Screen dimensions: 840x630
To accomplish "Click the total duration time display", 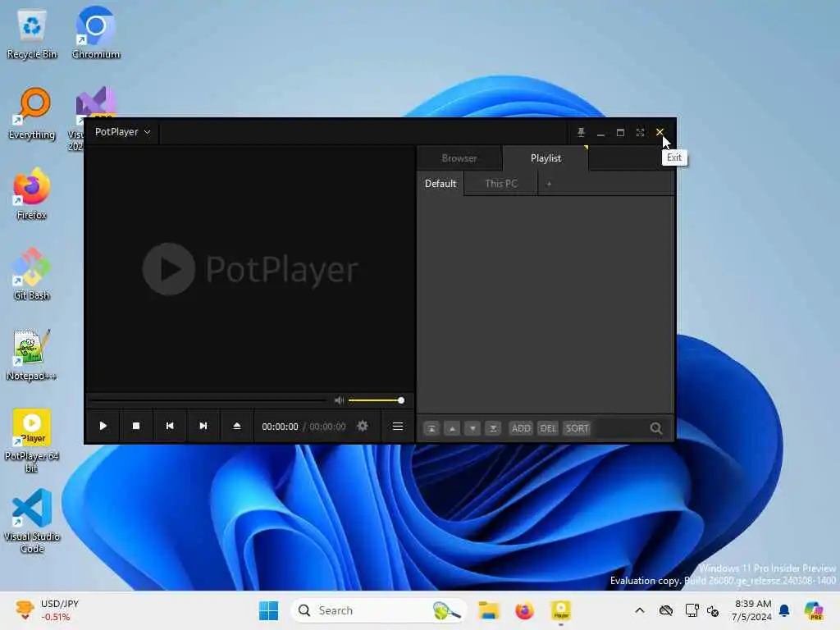I will point(327,427).
